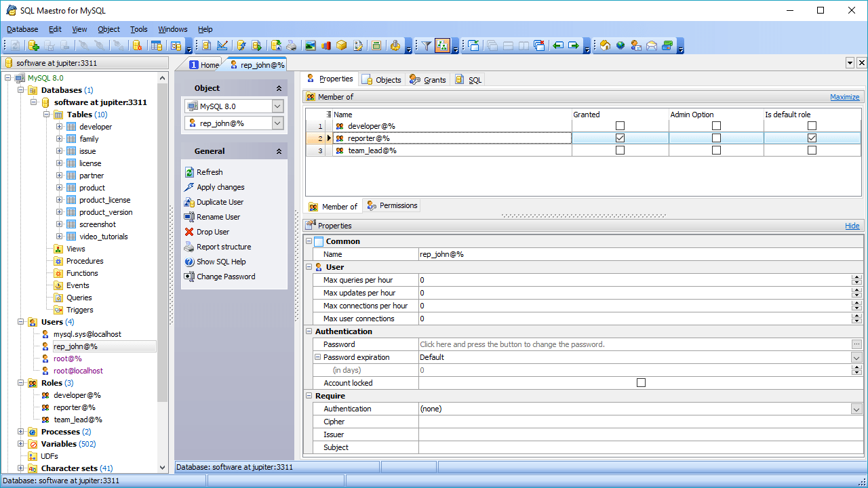Open the Tools menu
This screenshot has width=868, height=488.
(x=139, y=29)
